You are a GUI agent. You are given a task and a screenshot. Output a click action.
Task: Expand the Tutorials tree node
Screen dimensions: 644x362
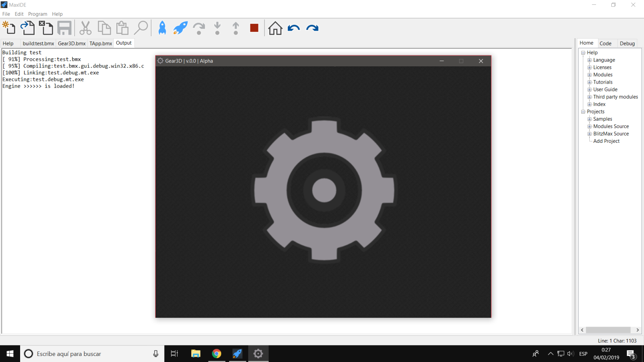pos(589,82)
